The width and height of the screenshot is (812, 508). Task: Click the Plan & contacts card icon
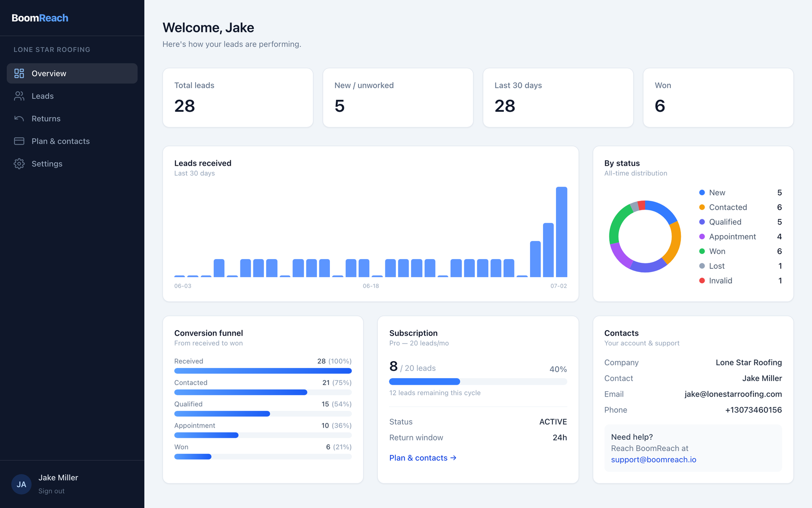[x=19, y=141]
